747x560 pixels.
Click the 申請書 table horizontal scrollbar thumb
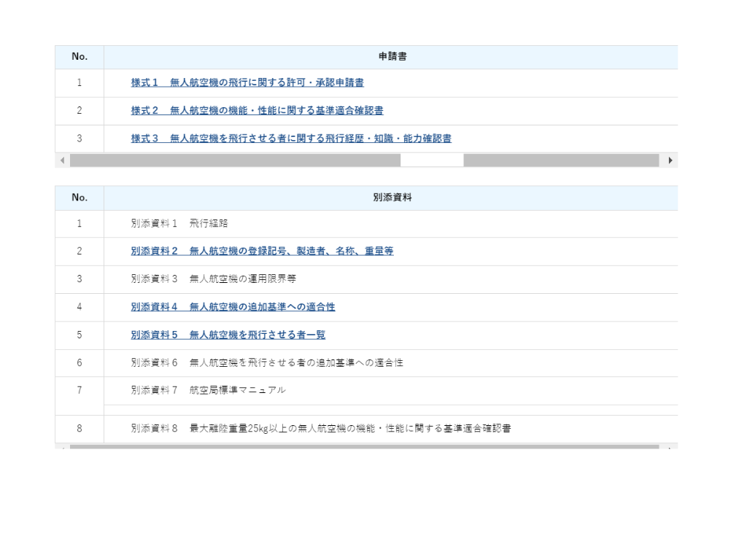(x=235, y=160)
